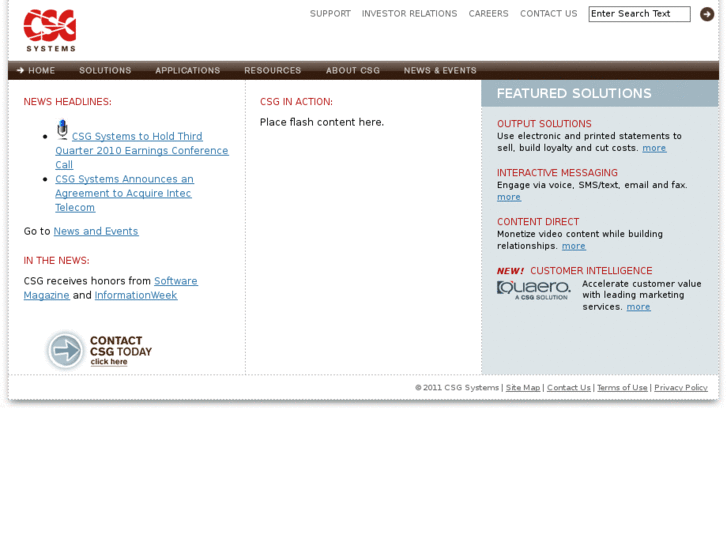Open Investor Relations link
The height and width of the screenshot is (545, 727).
coord(409,14)
